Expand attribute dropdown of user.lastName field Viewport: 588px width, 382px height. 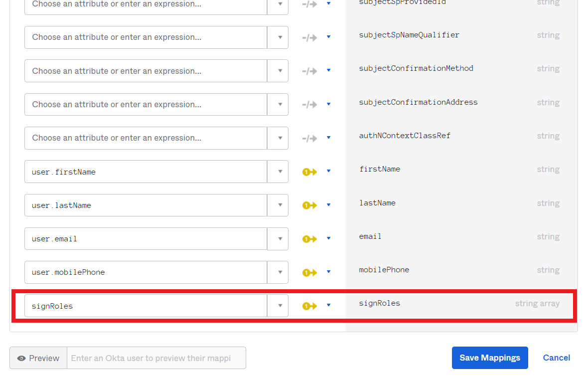click(x=278, y=205)
